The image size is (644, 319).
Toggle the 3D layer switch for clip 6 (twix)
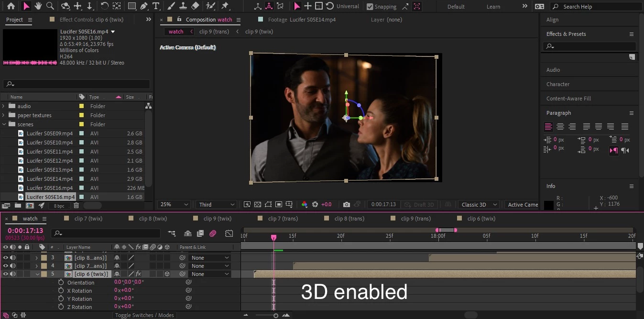(x=167, y=274)
